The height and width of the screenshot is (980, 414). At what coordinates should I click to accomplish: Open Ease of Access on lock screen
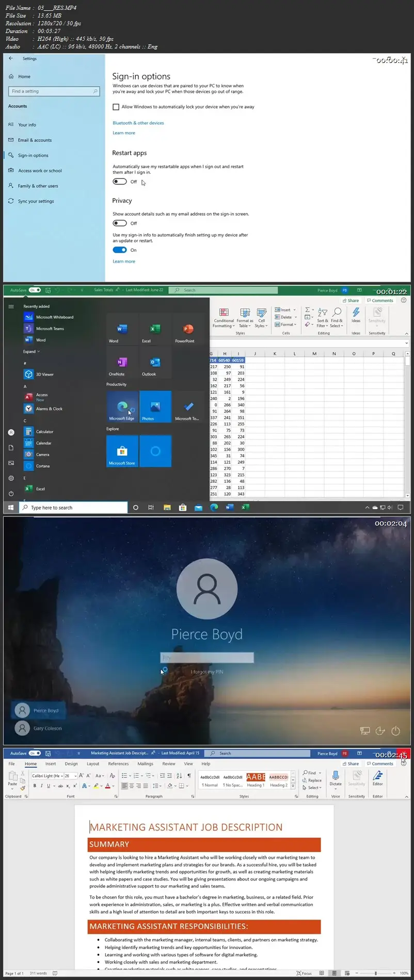click(380, 731)
